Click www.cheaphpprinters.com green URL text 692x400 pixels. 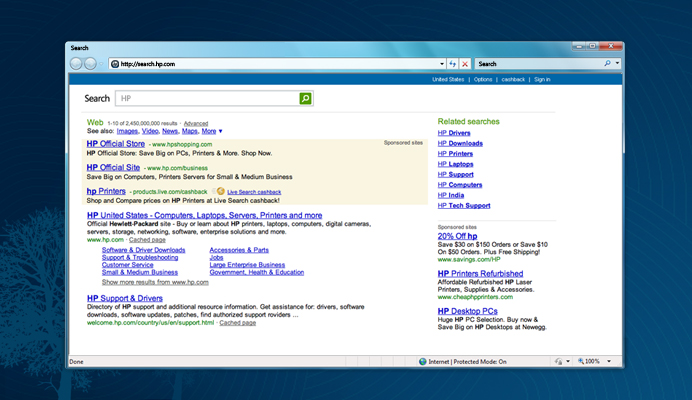pyautogui.click(x=475, y=297)
